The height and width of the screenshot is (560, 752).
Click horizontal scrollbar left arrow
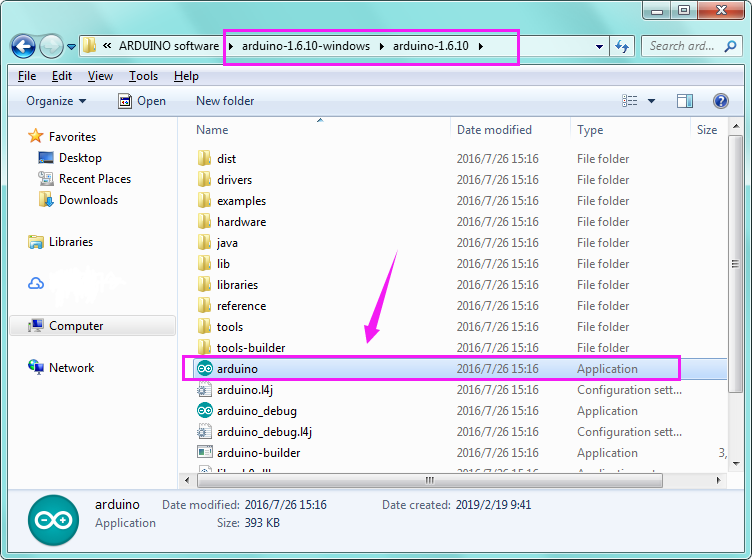click(187, 480)
